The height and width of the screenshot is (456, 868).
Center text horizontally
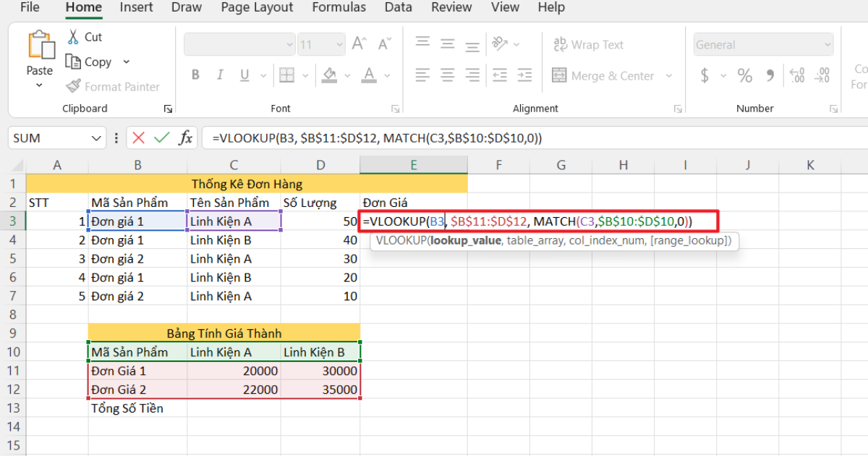[448, 75]
